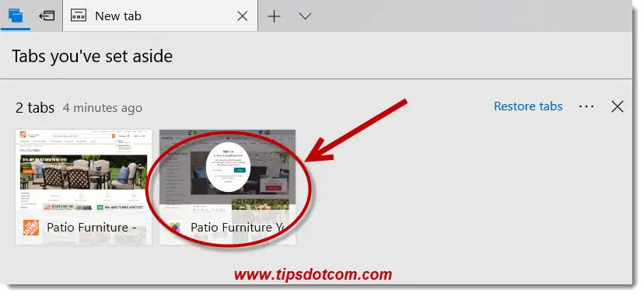Screen dimensions: 644x296
Task: Click the 'Tabs you've set aside' heading
Action: point(93,56)
